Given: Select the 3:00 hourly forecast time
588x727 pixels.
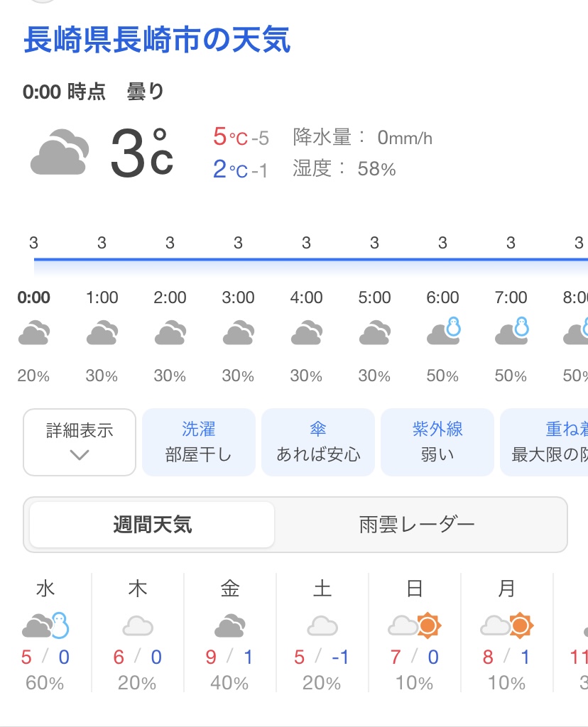Looking at the screenshot, I should [x=238, y=297].
